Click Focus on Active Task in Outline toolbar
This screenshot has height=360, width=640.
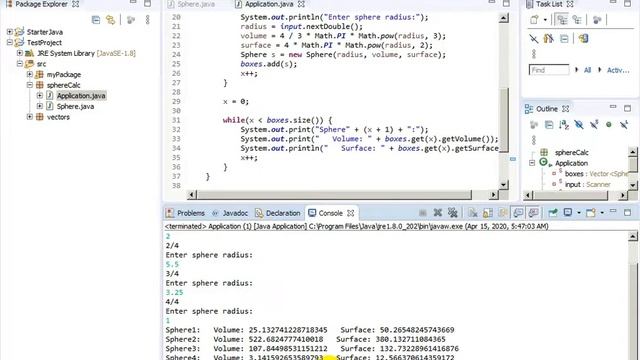pyautogui.click(x=533, y=125)
